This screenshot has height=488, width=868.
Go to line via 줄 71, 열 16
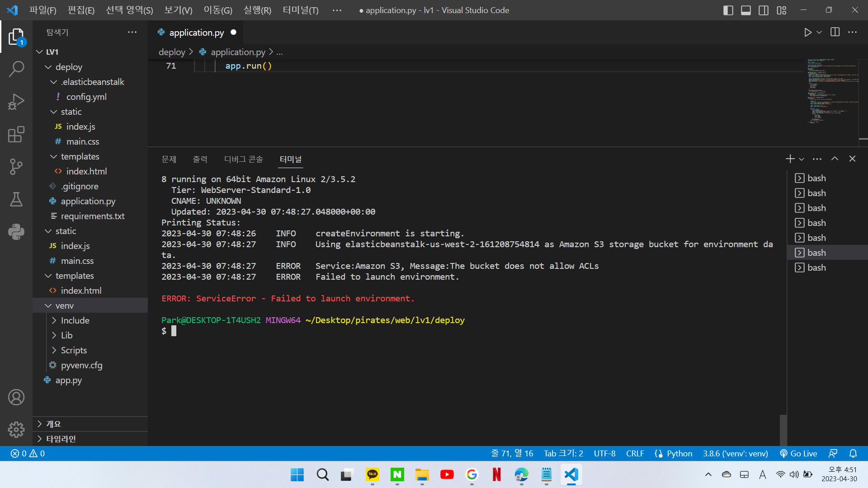512,453
